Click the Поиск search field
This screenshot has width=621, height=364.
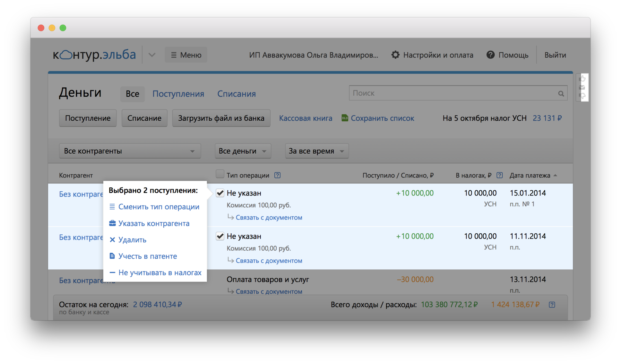(458, 93)
